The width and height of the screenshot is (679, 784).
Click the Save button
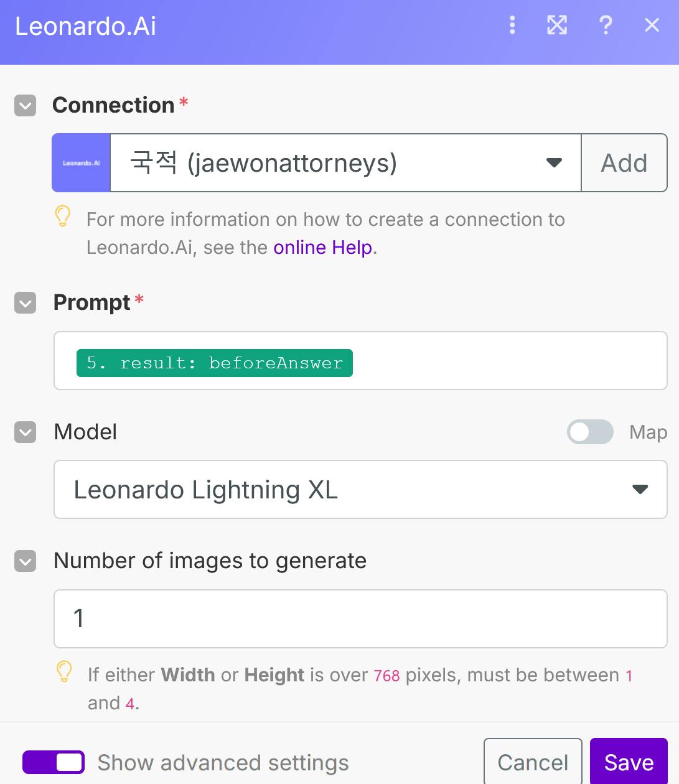click(x=629, y=762)
